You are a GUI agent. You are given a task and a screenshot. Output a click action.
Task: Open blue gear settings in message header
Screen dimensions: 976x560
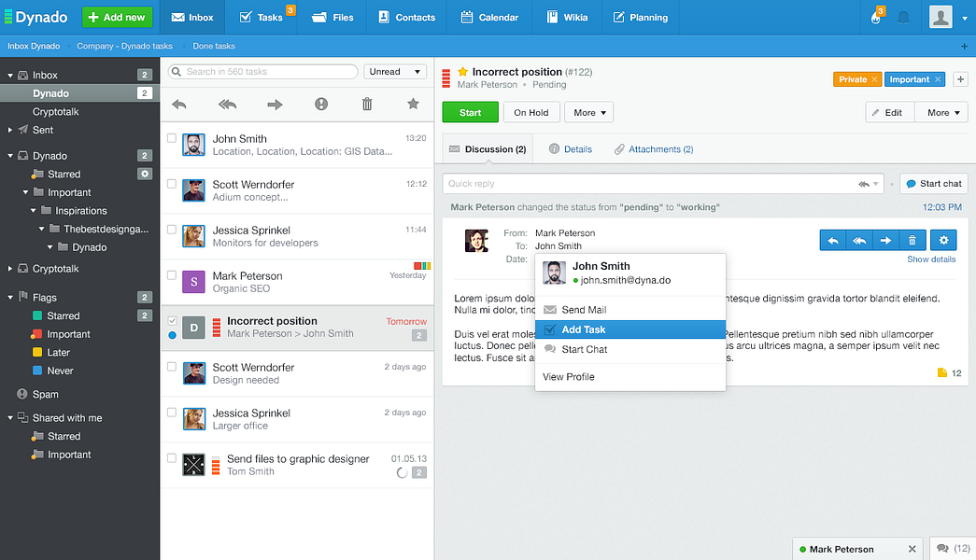tap(943, 240)
